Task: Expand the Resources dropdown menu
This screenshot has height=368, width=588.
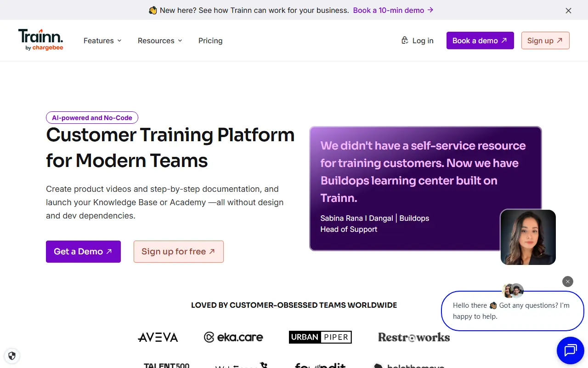Action: 160,40
